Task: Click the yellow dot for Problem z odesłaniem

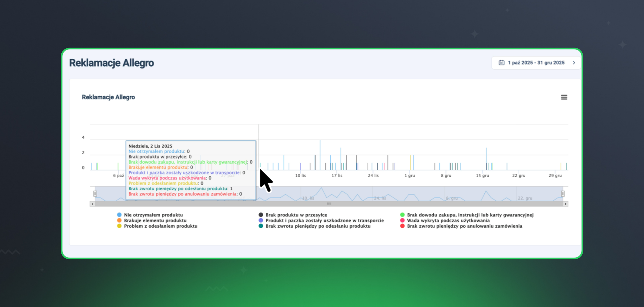Action: pyautogui.click(x=119, y=226)
